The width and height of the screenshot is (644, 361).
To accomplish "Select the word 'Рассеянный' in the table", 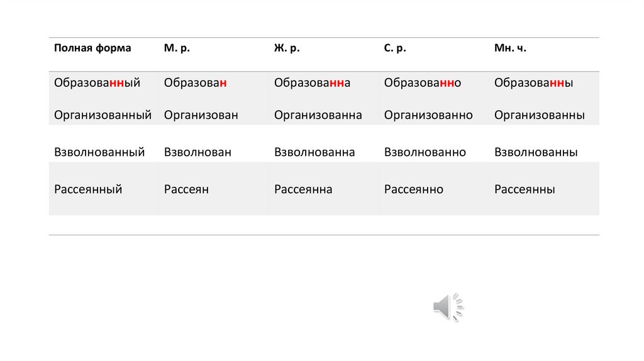I will pos(88,189).
